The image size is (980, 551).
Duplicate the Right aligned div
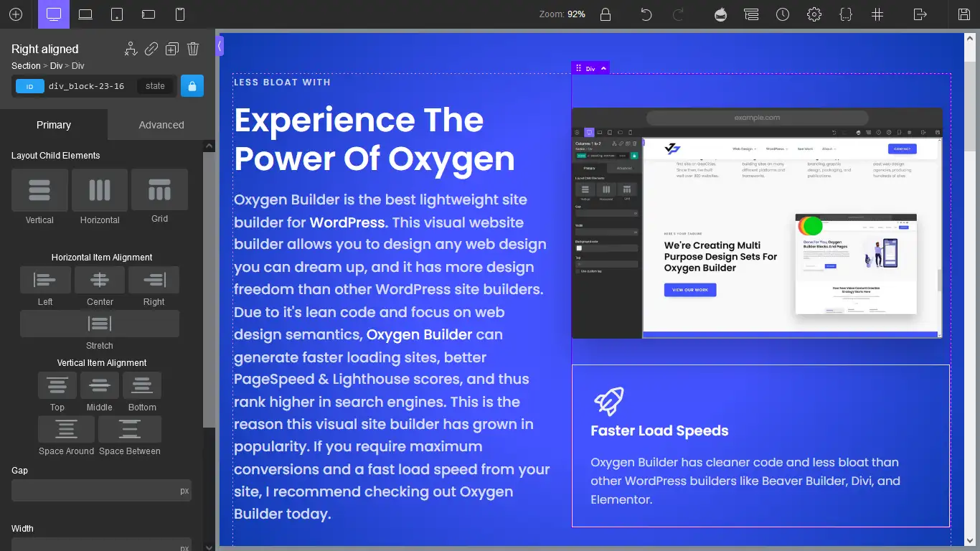pyautogui.click(x=171, y=48)
